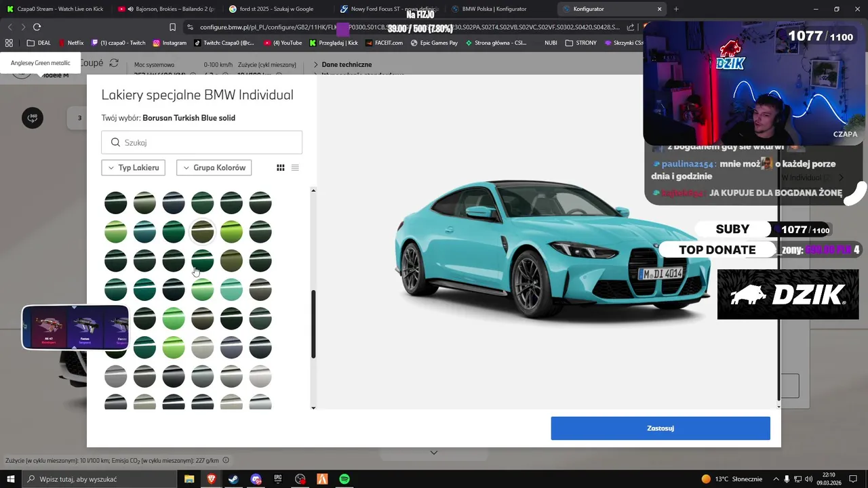Select the ringed olive swatch in second row

click(202, 232)
